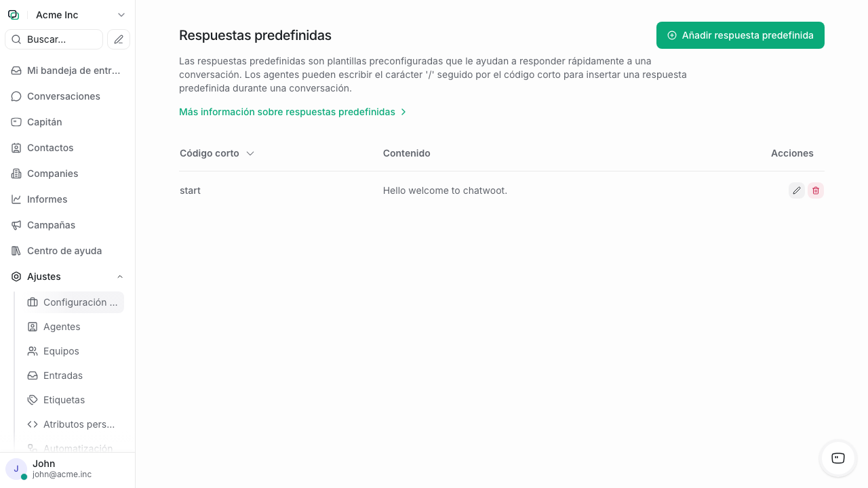Sort the table by Código corto

pyautogui.click(x=216, y=153)
